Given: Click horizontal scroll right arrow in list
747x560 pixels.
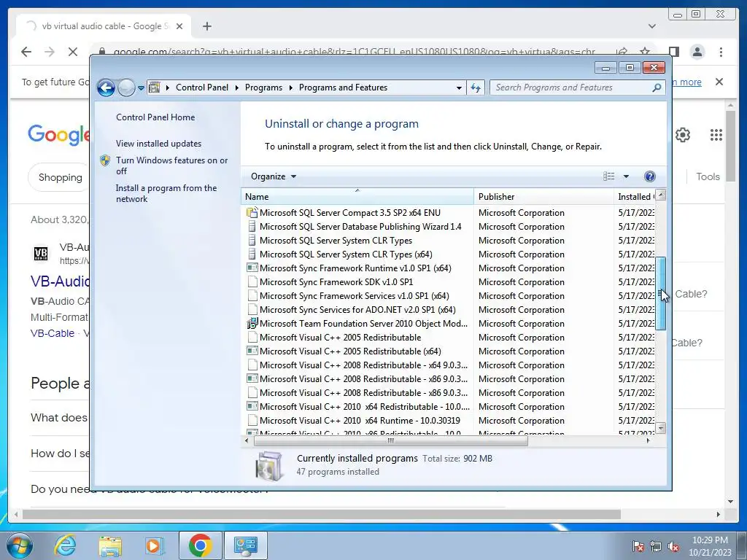Looking at the screenshot, I should (648, 441).
